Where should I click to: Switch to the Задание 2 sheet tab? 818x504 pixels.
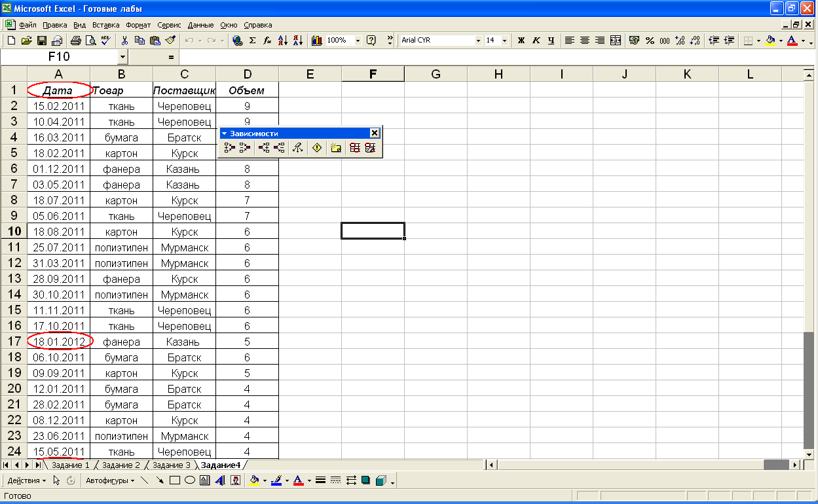121,465
